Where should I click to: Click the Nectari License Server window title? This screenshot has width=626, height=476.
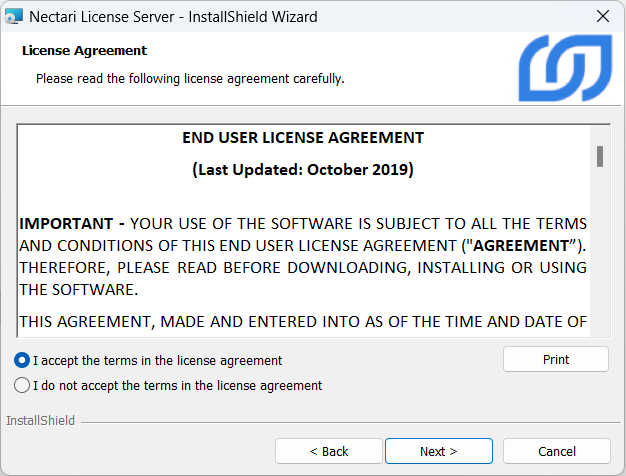(x=173, y=16)
